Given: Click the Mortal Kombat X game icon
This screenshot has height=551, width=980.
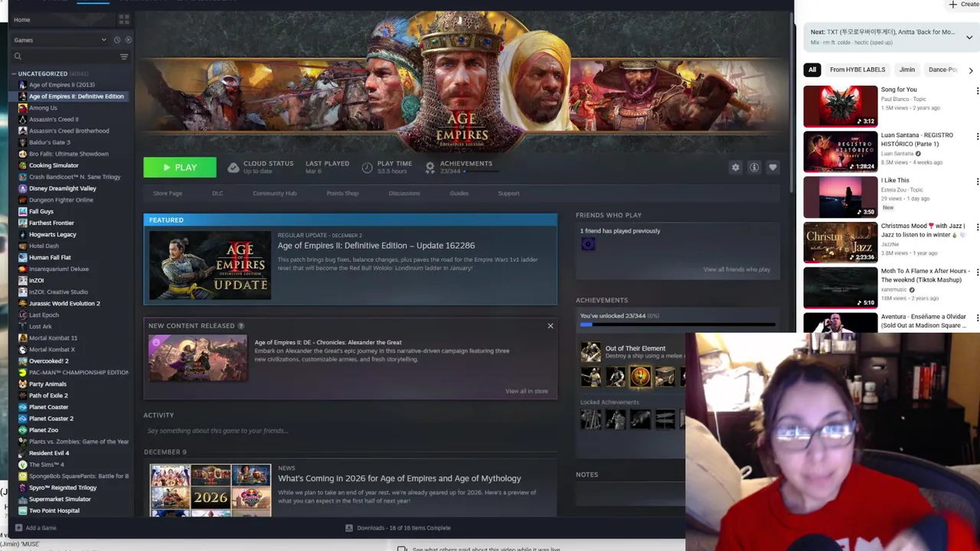Looking at the screenshot, I should point(22,349).
